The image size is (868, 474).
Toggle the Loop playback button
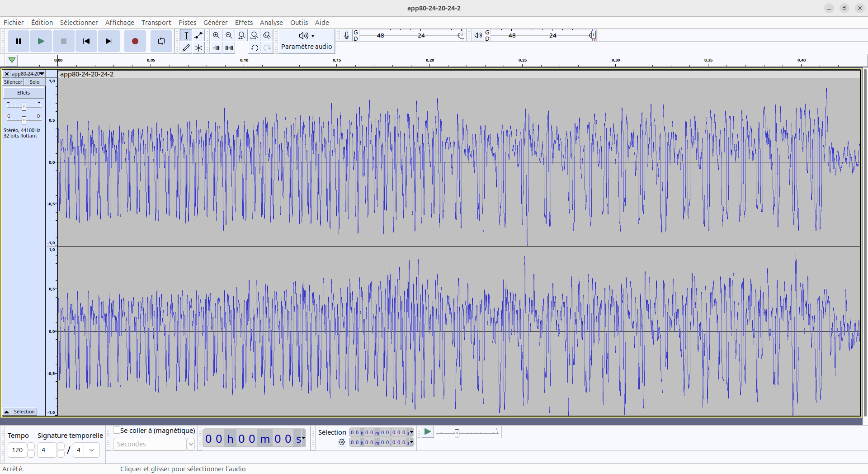click(x=161, y=41)
